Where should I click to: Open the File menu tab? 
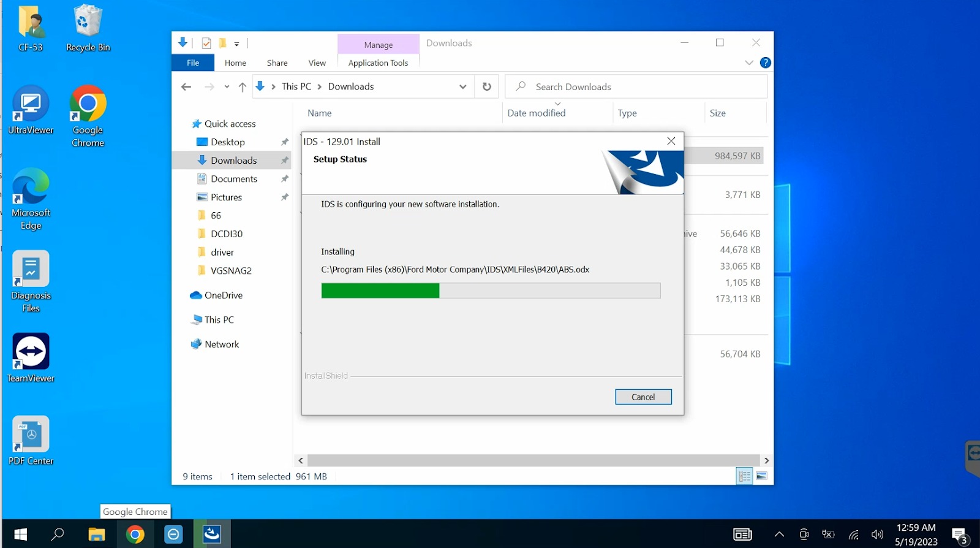(193, 63)
